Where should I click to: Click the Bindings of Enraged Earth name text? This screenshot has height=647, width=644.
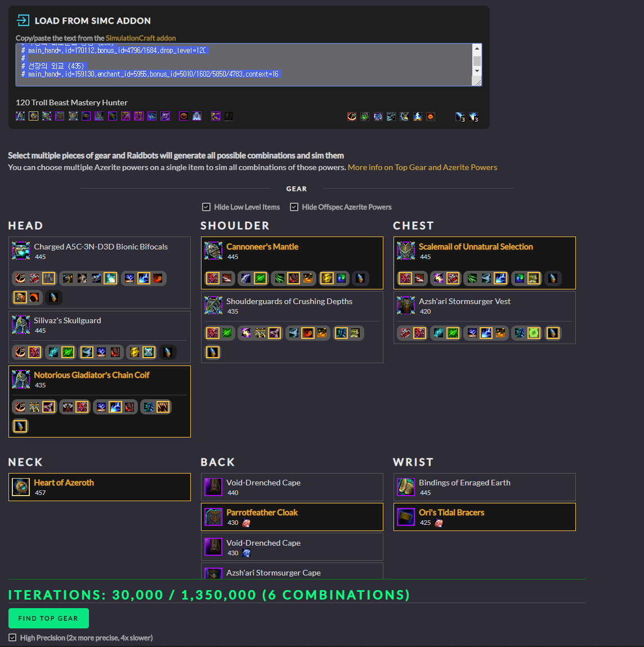464,483
